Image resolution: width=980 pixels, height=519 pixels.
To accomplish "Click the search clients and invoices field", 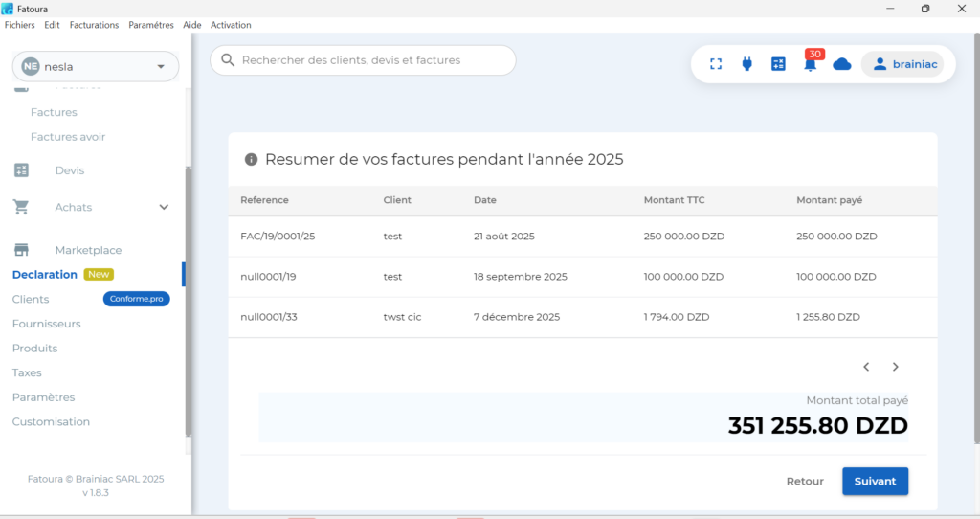I will coord(364,60).
